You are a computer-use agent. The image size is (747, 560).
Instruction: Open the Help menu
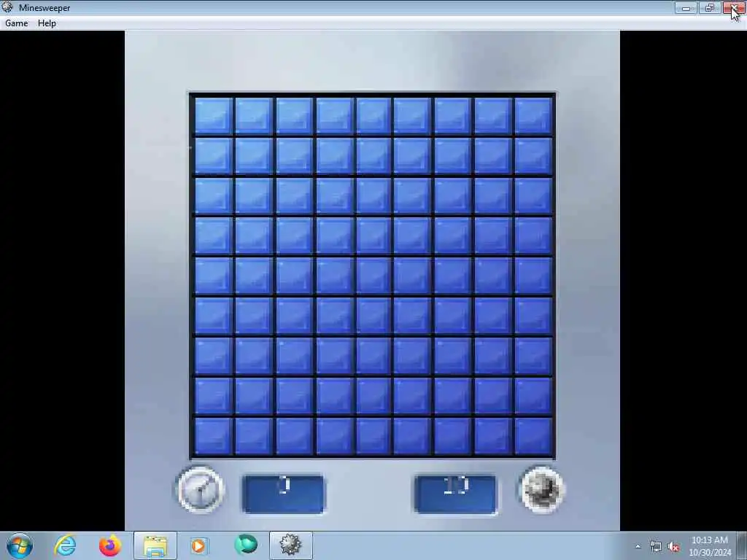point(47,23)
